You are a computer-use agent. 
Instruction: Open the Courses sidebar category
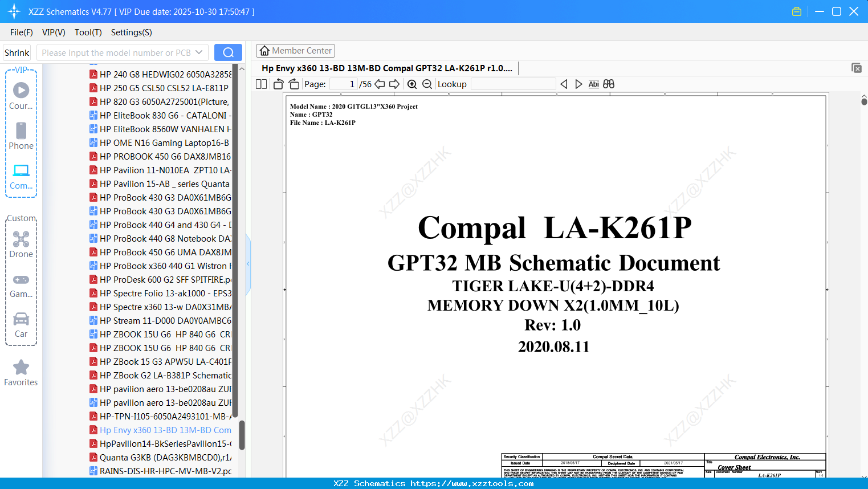pos(21,96)
